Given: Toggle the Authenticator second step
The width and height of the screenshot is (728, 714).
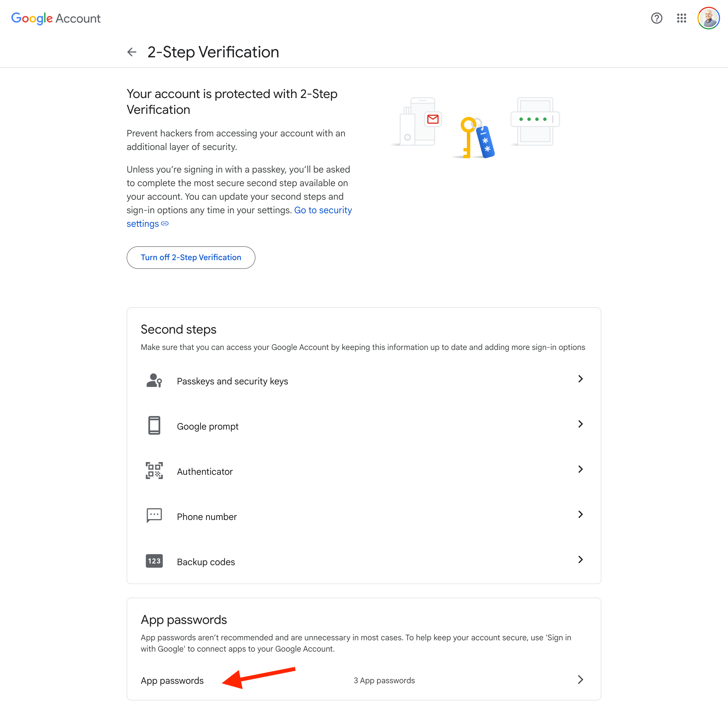Looking at the screenshot, I should click(364, 471).
